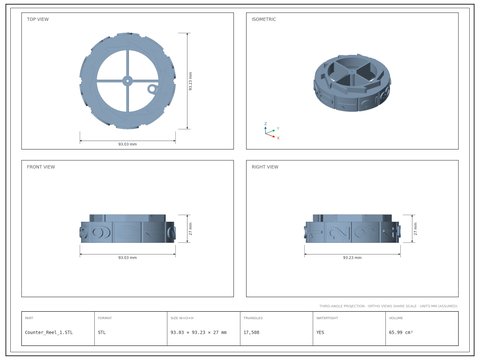Viewport: 480px width, 360px height.
Task: Click the ISOMETRIC view label
Action: pos(264,19)
